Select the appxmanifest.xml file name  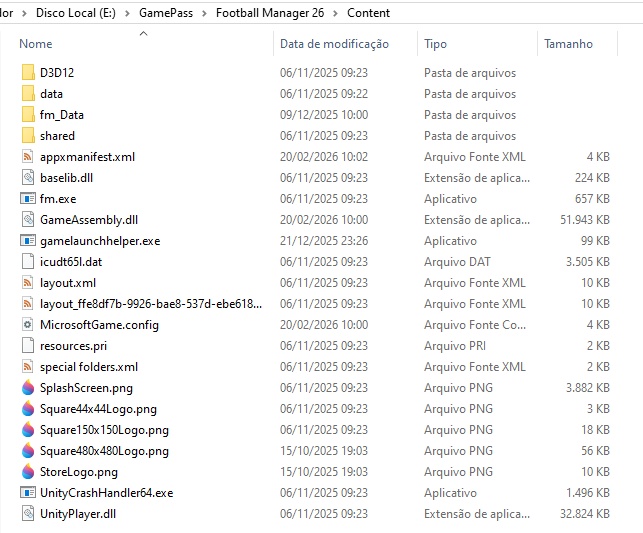[x=87, y=157]
